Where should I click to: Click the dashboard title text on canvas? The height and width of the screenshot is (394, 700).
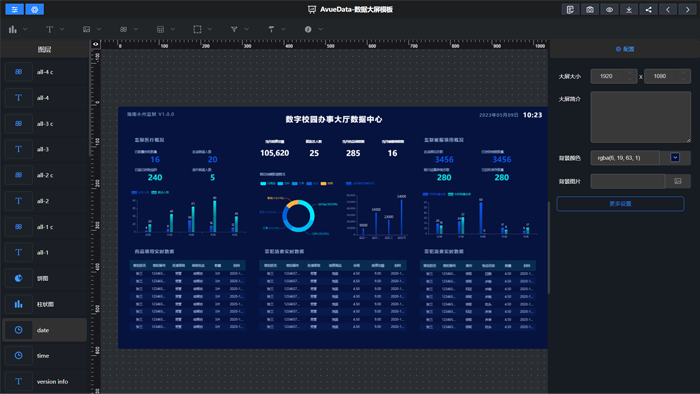(333, 119)
